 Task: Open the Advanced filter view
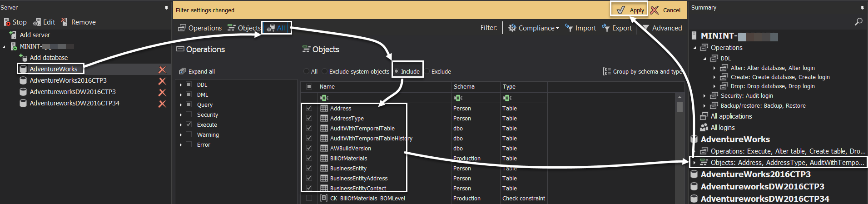[x=662, y=28]
